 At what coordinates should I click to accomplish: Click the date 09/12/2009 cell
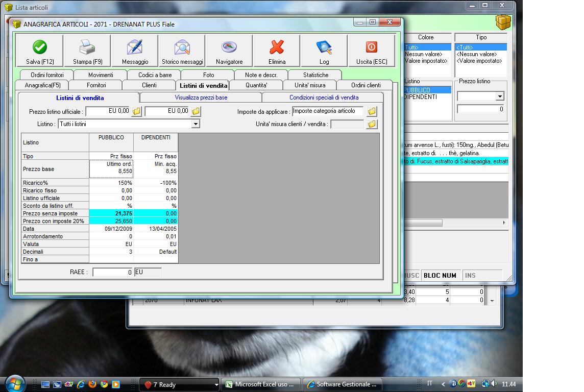[111, 229]
